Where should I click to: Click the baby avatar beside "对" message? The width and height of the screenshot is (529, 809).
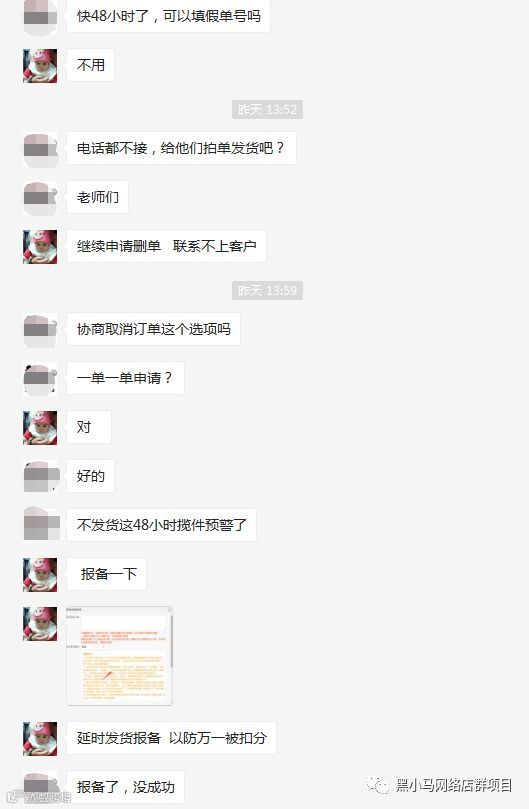(x=40, y=427)
